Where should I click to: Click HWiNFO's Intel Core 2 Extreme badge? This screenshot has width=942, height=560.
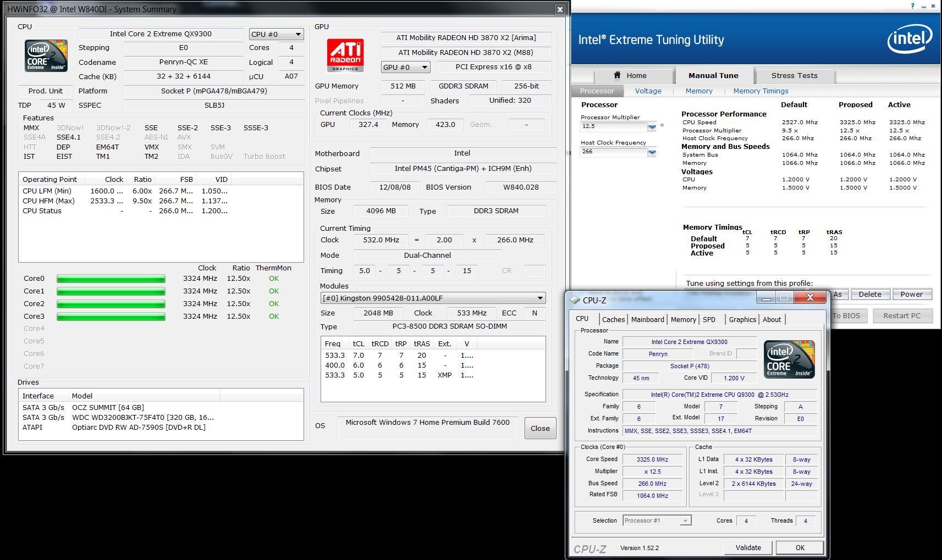coord(46,56)
